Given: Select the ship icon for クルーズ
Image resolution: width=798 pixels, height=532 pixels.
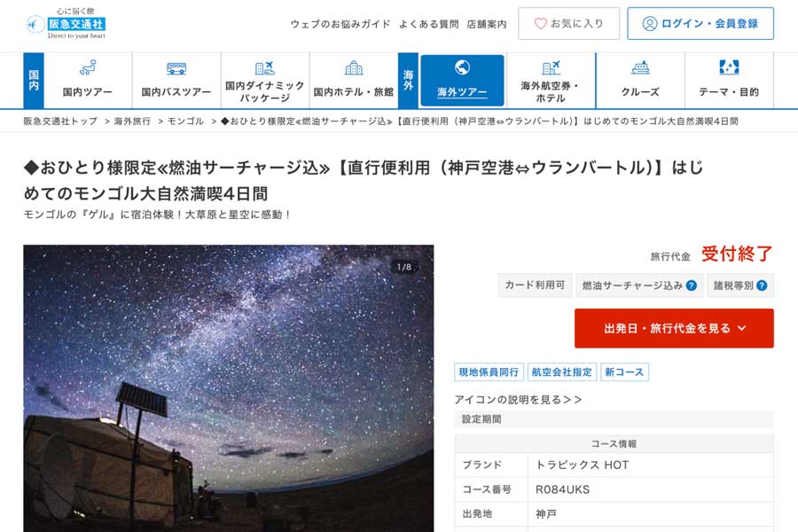Looking at the screenshot, I should 640,67.
